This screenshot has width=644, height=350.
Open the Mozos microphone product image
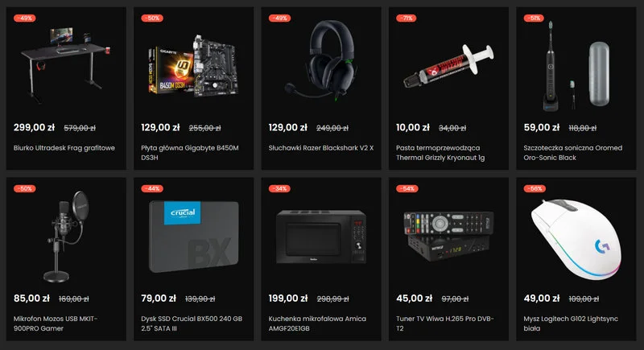(x=66, y=237)
